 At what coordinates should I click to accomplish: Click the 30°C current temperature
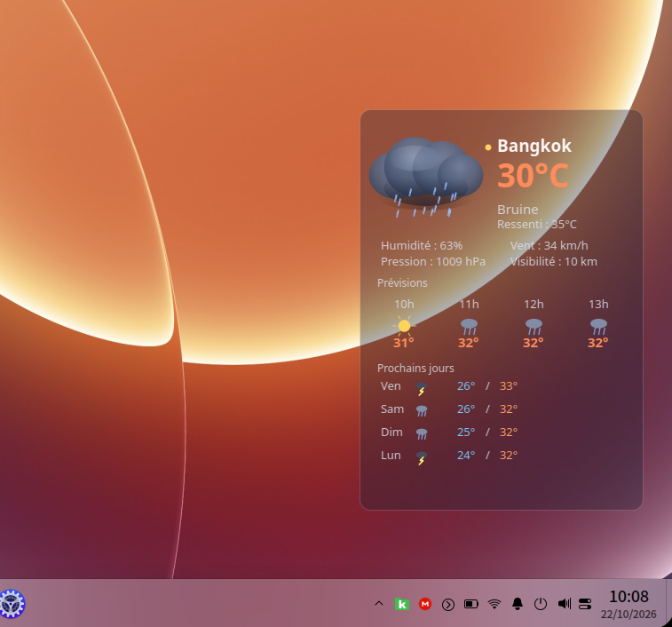point(533,176)
